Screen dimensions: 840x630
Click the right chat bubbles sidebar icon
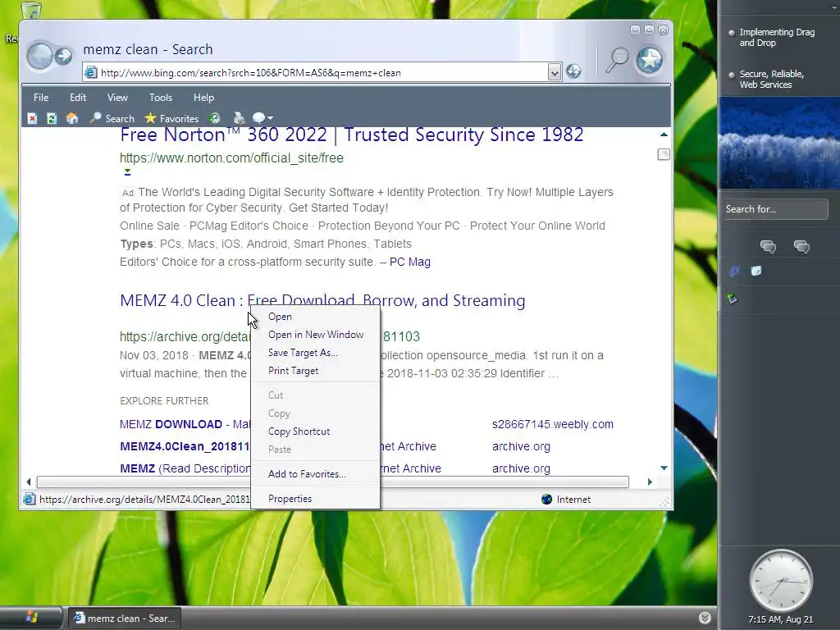tap(801, 246)
